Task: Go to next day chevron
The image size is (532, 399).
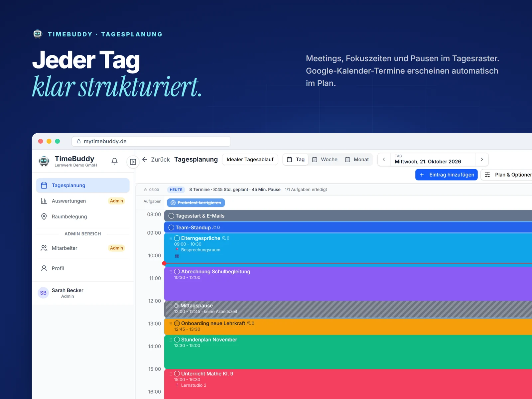Action: (482, 160)
